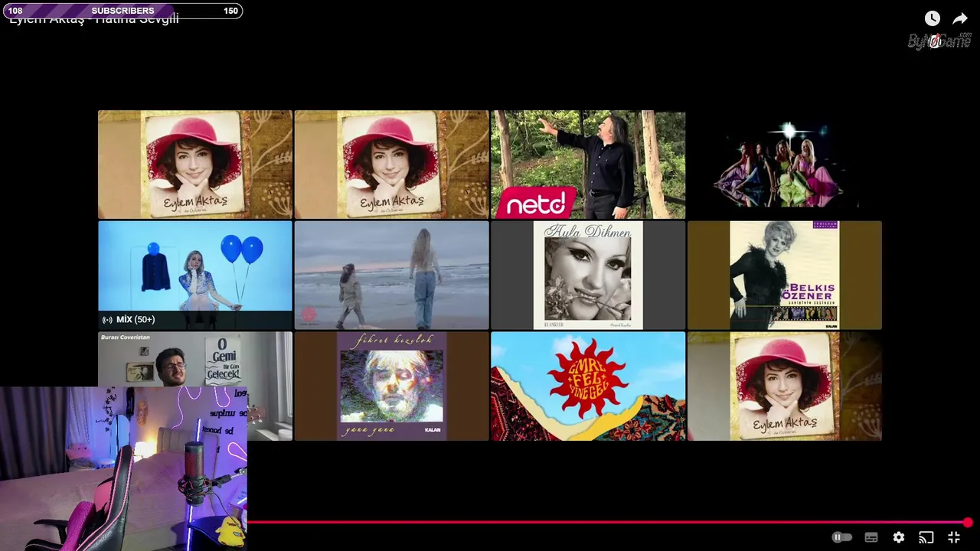Open the netd forest video thumbnail
The image size is (980, 551).
click(588, 165)
